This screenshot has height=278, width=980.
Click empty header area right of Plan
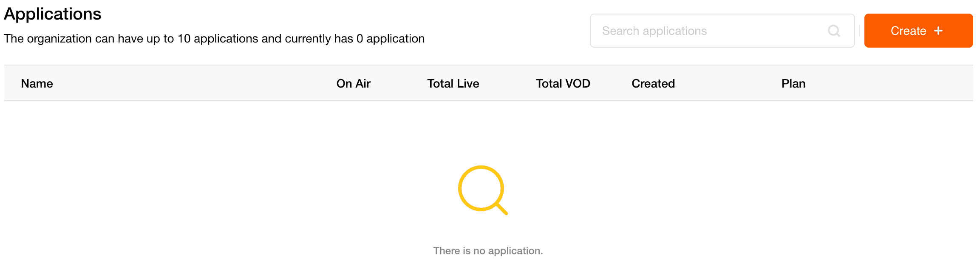888,83
